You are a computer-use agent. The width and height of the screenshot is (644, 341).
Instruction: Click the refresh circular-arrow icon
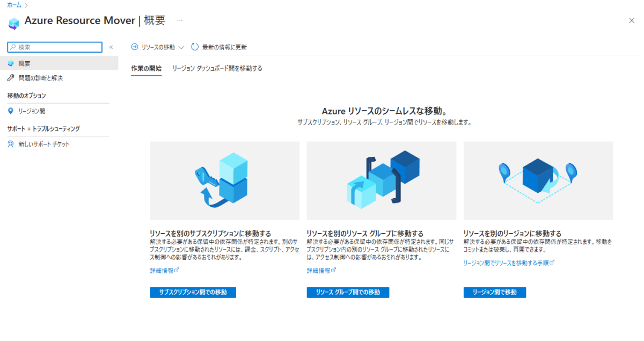[x=195, y=47]
